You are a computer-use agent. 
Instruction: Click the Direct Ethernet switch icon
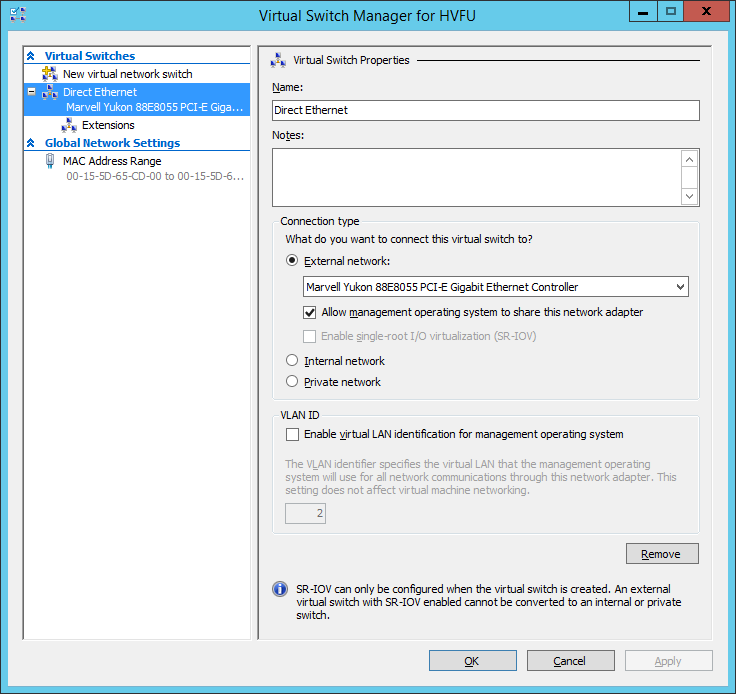point(50,92)
